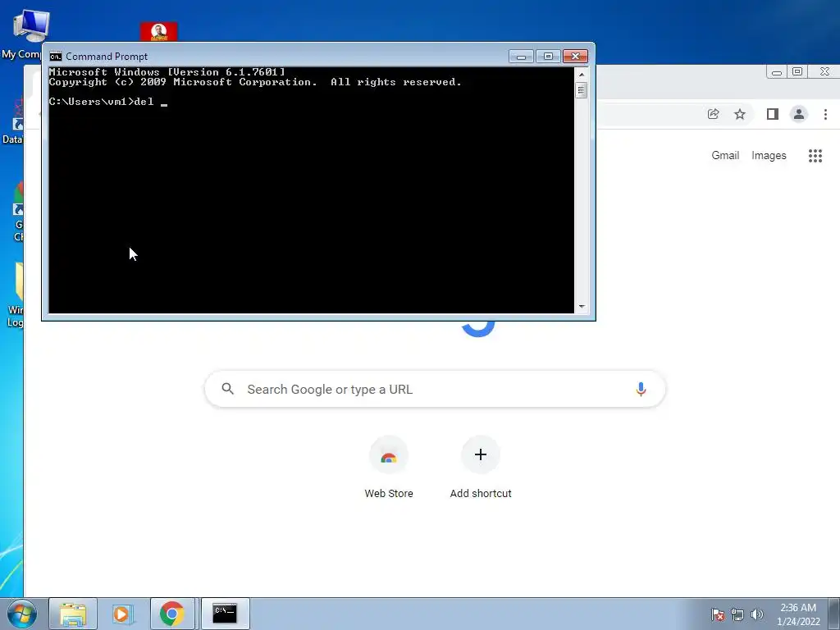Click the Show desktop strip at the taskbar's end
This screenshot has width=840, height=630.
(x=834, y=614)
